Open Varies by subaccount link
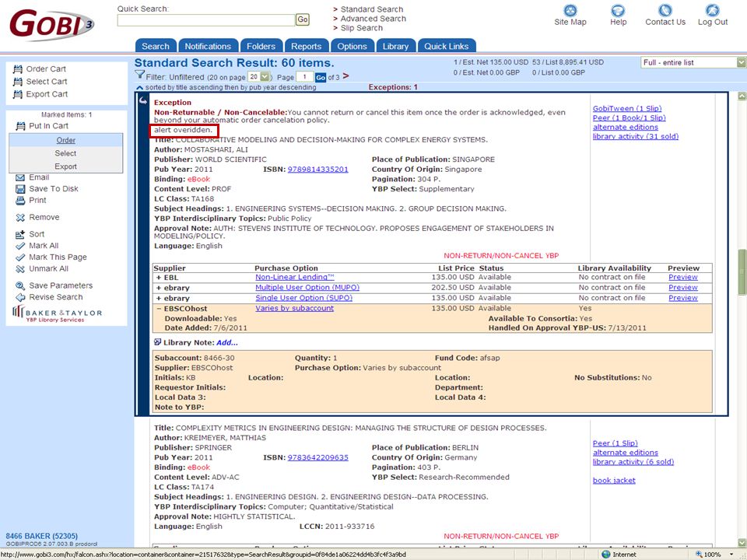 coord(294,309)
